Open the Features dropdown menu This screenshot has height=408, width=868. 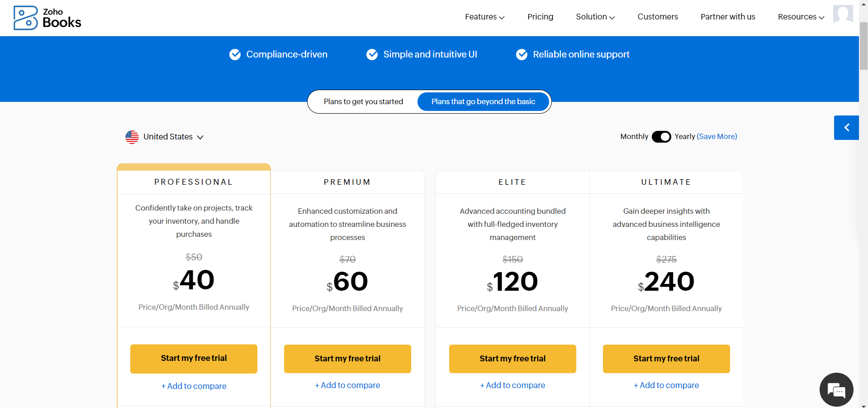click(x=484, y=17)
